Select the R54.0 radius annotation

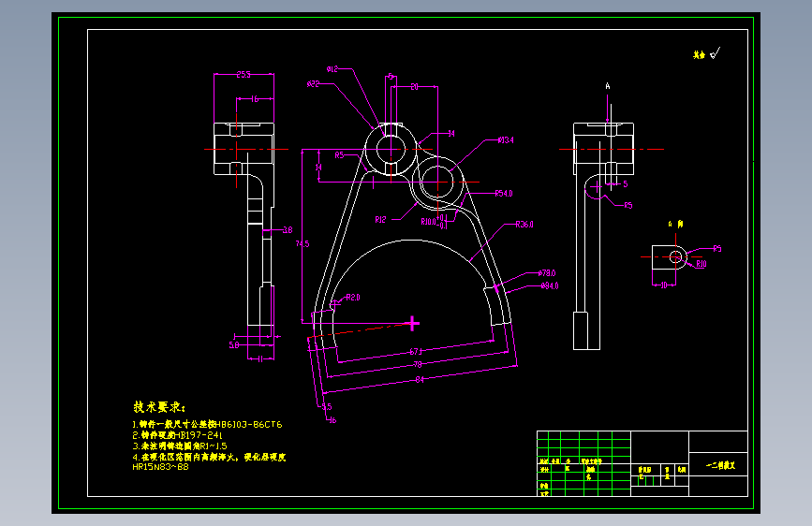coord(504,194)
